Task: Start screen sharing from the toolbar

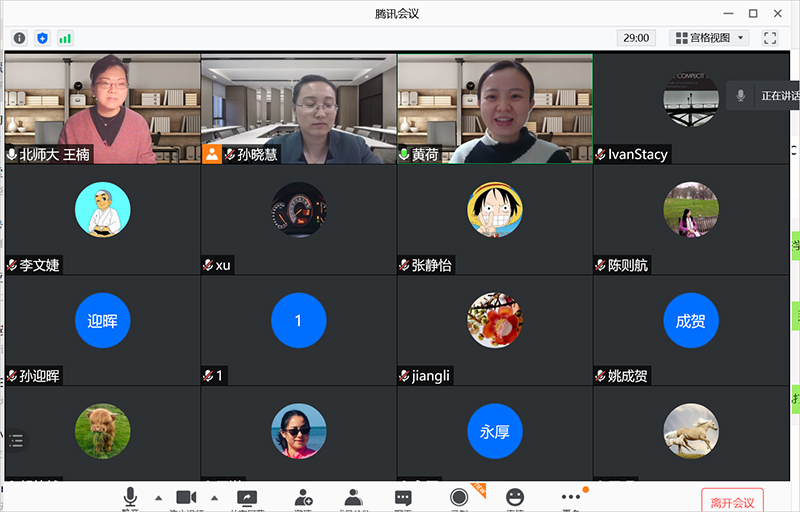Action: pos(247,498)
